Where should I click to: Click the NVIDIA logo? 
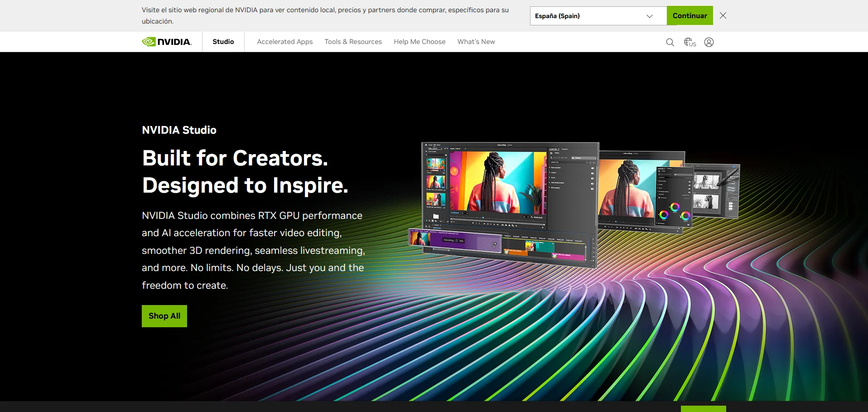167,42
